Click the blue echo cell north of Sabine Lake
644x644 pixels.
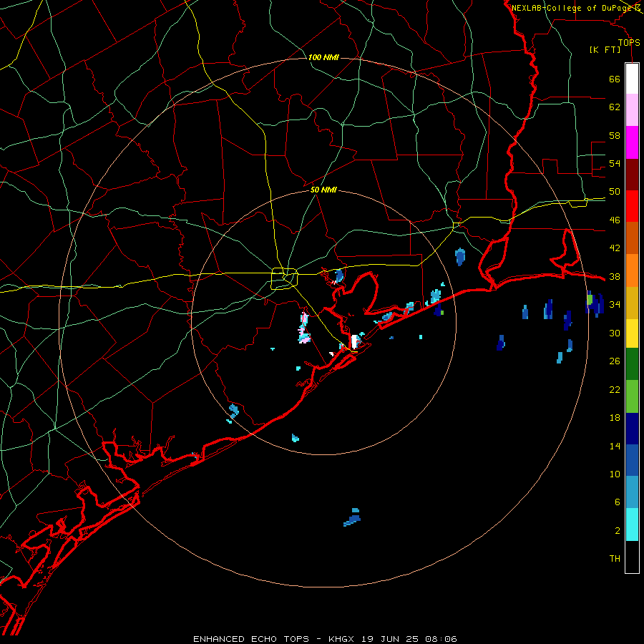[460, 257]
